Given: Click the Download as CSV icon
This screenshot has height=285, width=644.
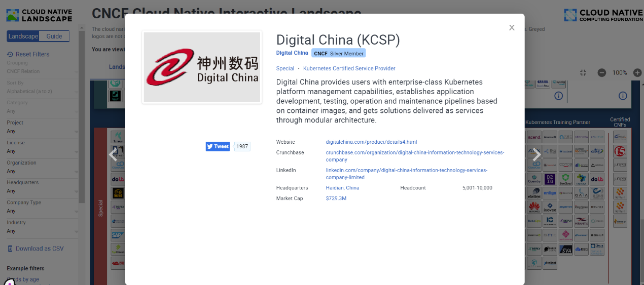Looking at the screenshot, I should click(x=10, y=249).
